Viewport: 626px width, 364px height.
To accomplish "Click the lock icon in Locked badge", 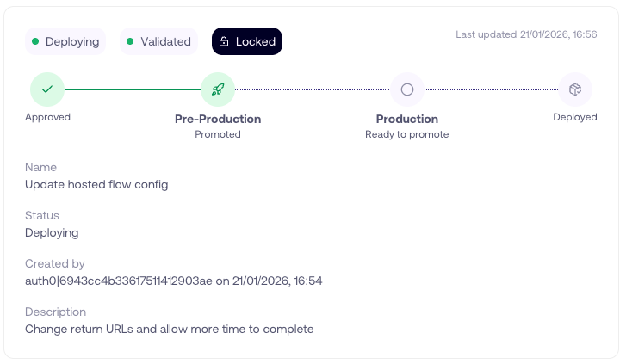I will click(x=224, y=41).
